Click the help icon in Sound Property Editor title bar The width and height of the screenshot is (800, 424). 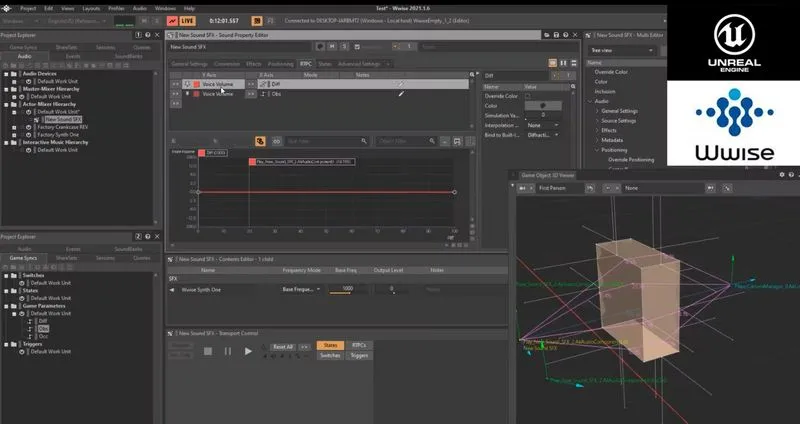coord(565,35)
